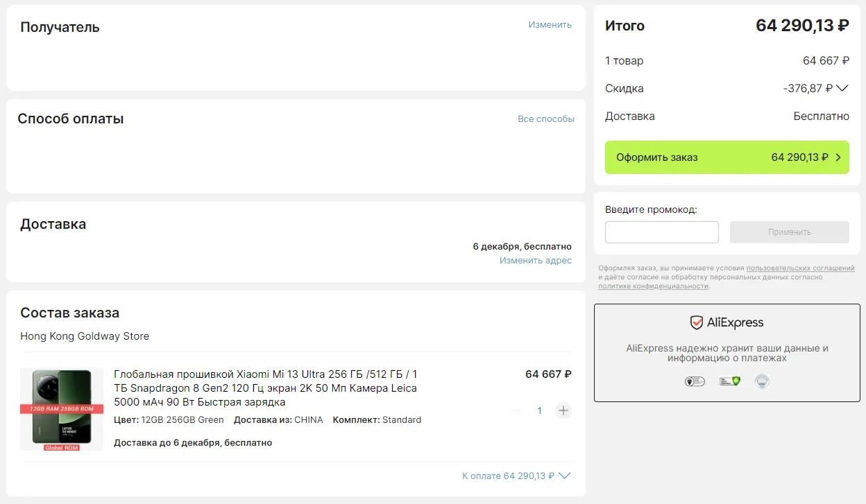The width and height of the screenshot is (866, 504).
Task: Click the round blue seal badge
Action: [762, 381]
